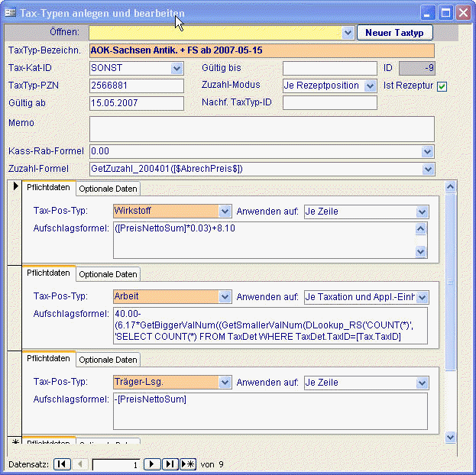Viewport: 476px width, 475px height.
Task: Maximize the Tax-Typen window
Action: tap(445, 13)
